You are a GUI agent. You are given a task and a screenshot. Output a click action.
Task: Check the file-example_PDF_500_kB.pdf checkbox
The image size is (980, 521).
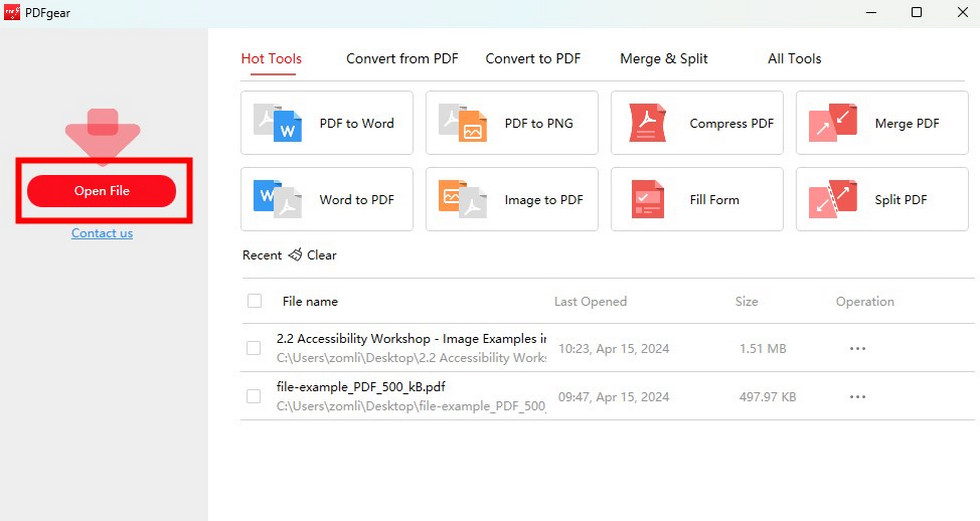tap(253, 396)
